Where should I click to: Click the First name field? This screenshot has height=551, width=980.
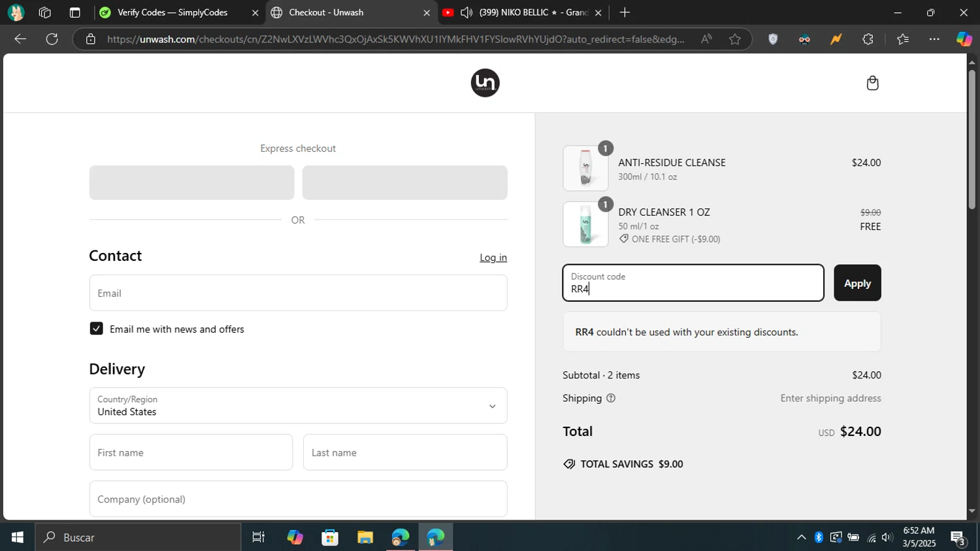191,452
